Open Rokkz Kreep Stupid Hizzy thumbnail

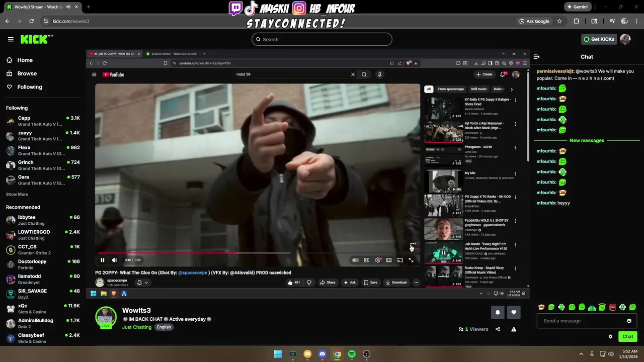[444, 277]
